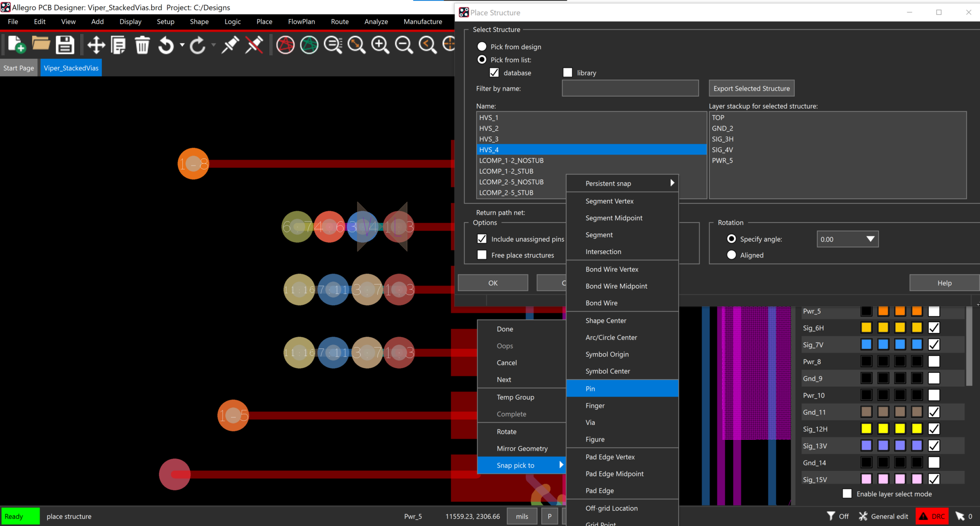Viewport: 980px width, 526px height.
Task: Click the Delete (trash) toolbar icon
Action: coord(142,45)
